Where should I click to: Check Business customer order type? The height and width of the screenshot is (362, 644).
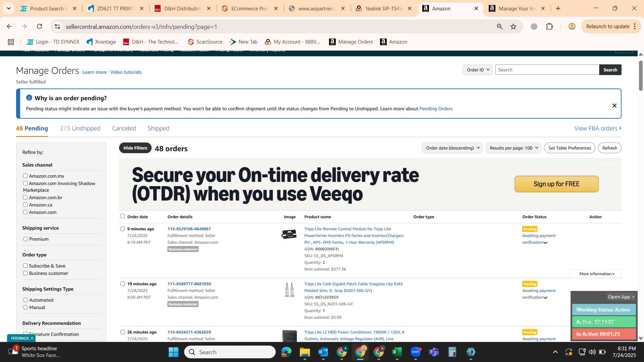[x=25, y=273]
